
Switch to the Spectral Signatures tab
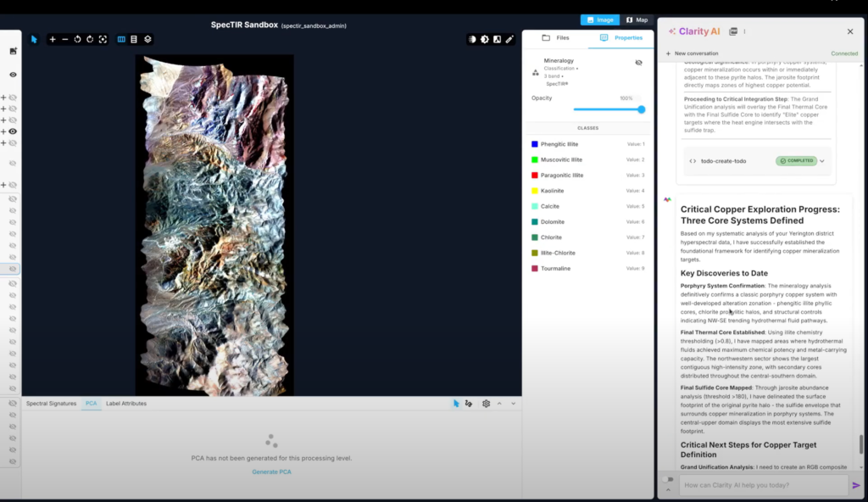(51, 404)
